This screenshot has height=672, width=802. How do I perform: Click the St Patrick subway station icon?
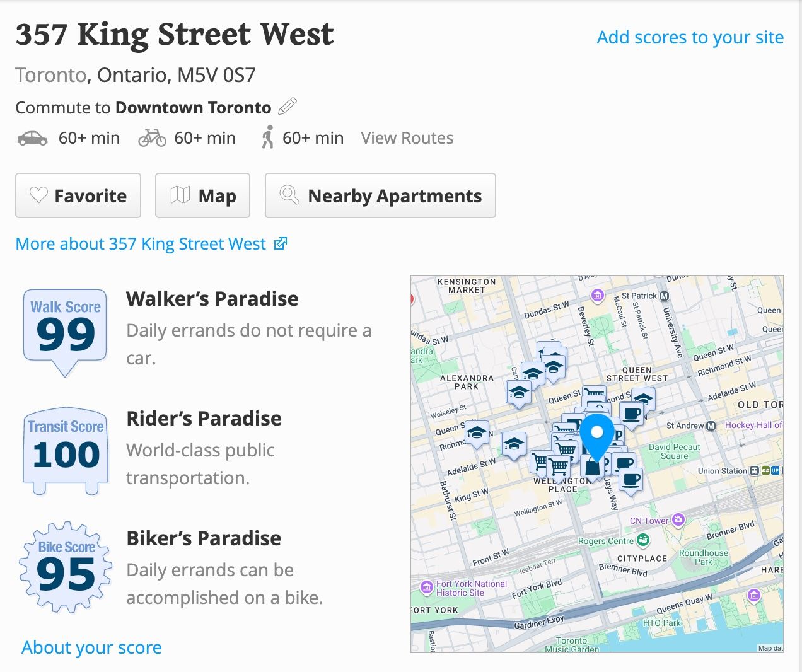click(664, 296)
